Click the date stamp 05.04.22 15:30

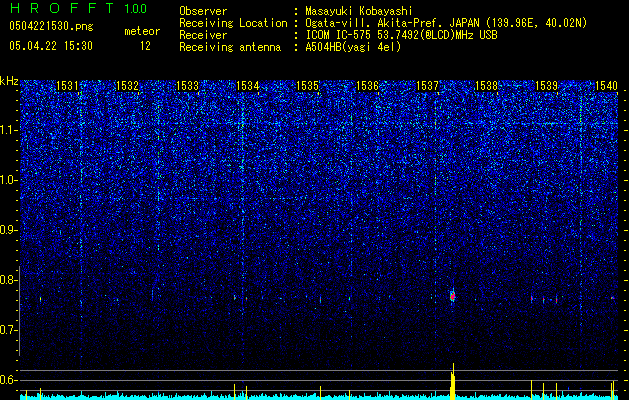point(51,46)
